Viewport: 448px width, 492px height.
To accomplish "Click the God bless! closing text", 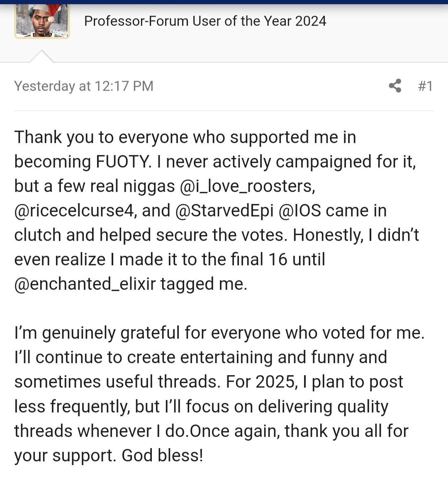I will (162, 456).
